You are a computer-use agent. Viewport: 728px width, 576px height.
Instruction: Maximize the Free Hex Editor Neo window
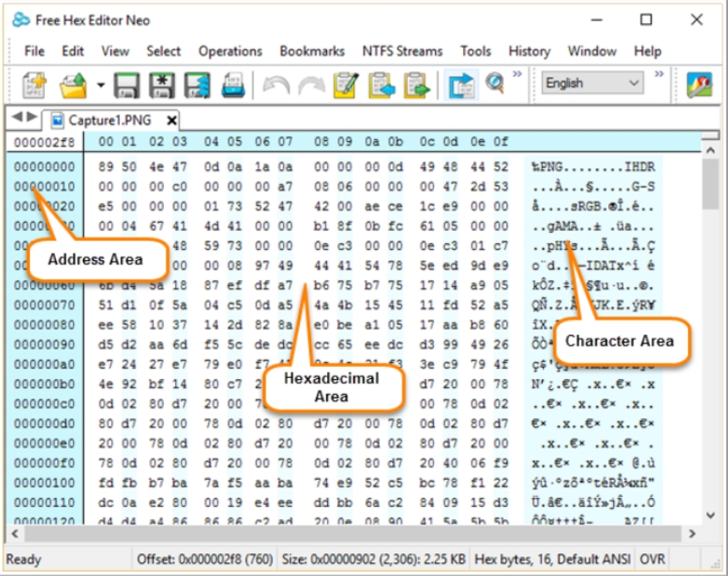tap(646, 20)
